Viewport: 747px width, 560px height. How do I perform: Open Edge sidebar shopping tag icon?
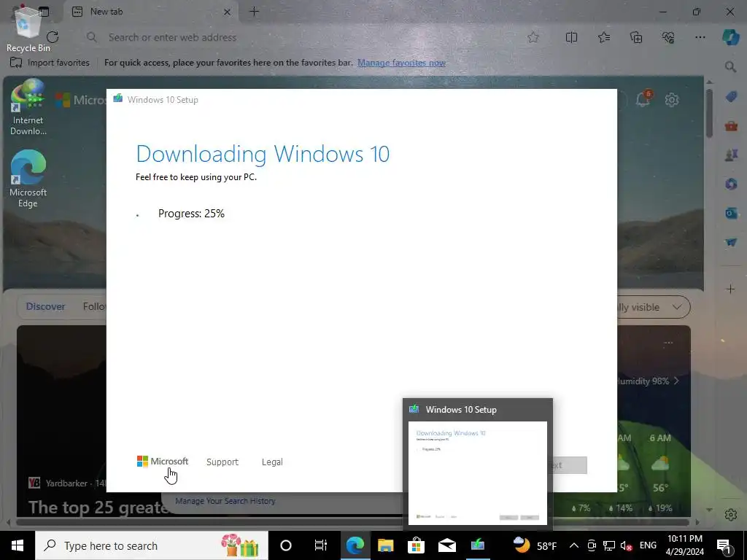(731, 97)
